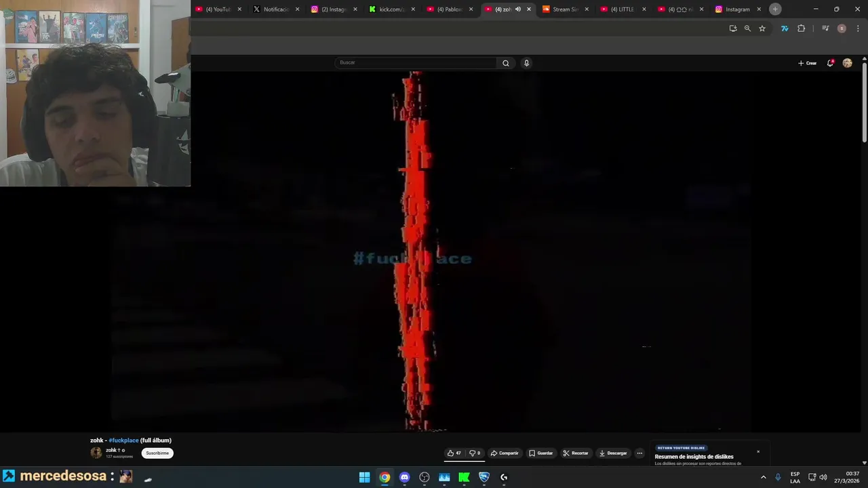Image resolution: width=868 pixels, height=488 pixels.
Task: Click the Compartir share button
Action: pyautogui.click(x=505, y=453)
